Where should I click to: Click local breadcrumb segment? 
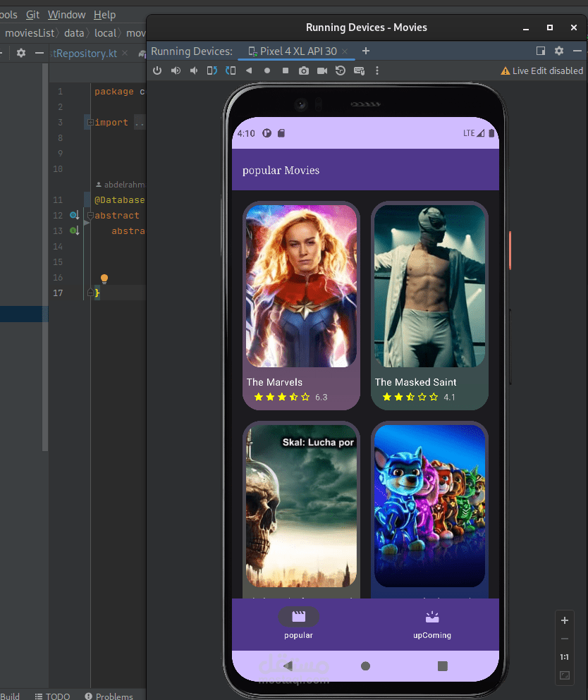105,33
